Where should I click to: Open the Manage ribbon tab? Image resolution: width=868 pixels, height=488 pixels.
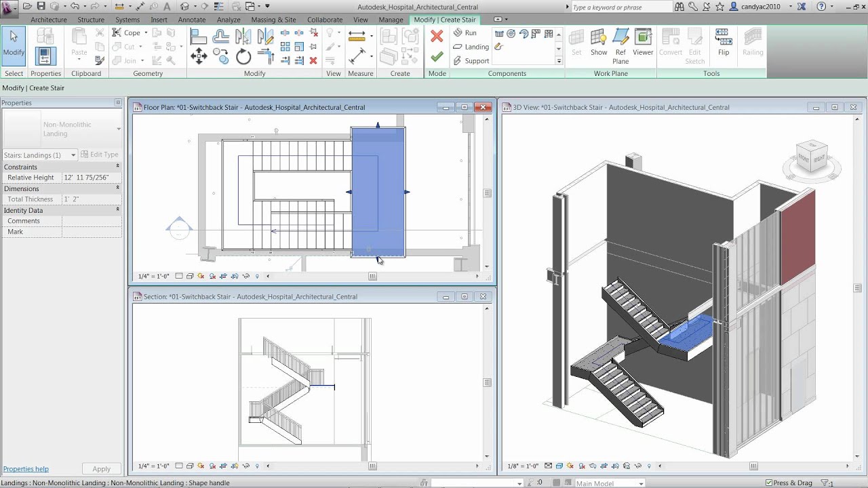391,20
